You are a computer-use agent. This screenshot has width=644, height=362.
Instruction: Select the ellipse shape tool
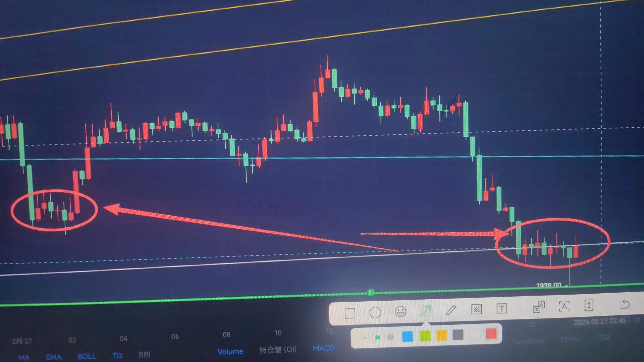pos(375,313)
